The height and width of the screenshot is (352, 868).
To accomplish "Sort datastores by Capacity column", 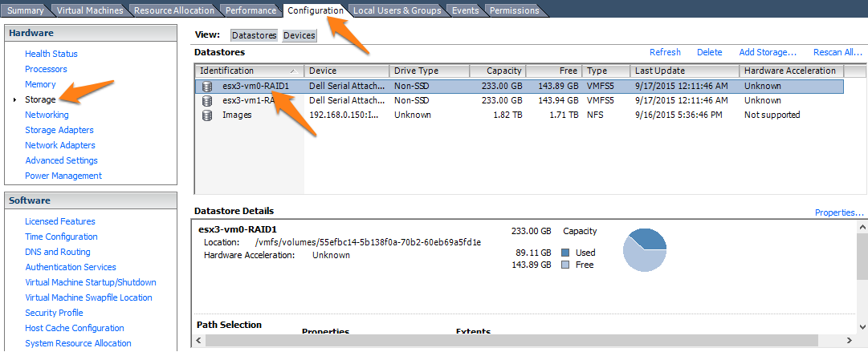I will click(x=497, y=71).
